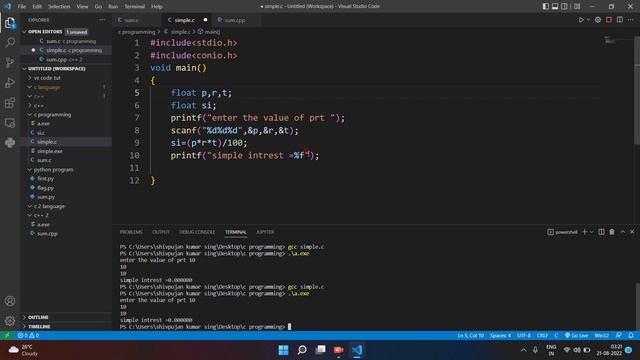This screenshot has width=640, height=360.
Task: Open flag.py in the file tree
Action: (45, 188)
